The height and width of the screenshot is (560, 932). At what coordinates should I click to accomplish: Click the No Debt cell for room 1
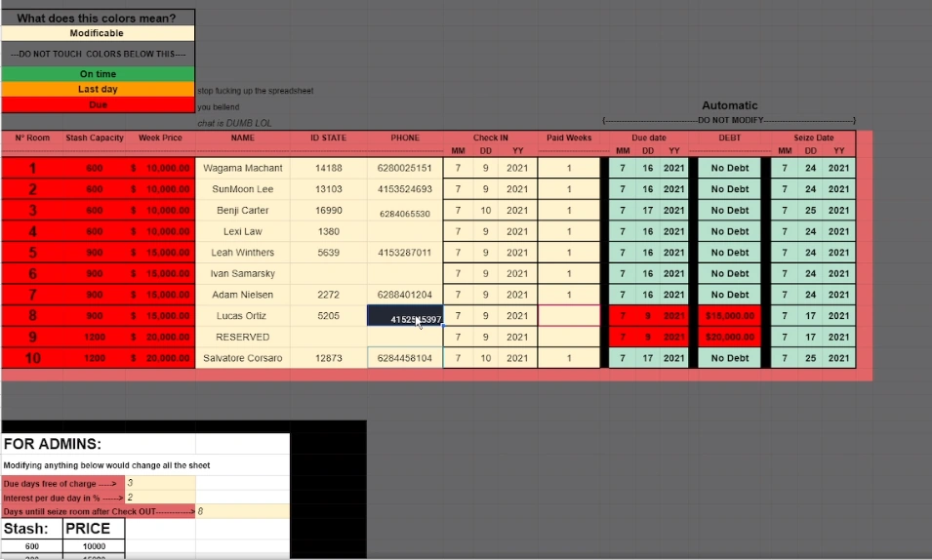tap(729, 168)
